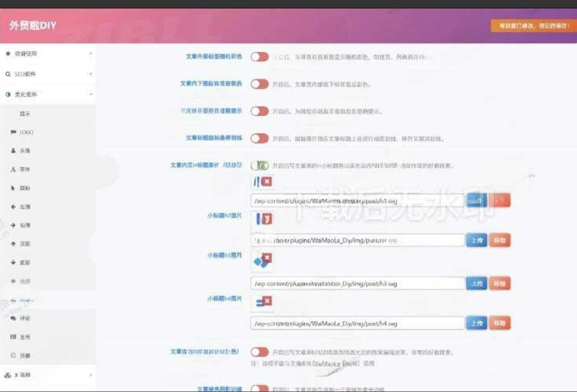Click 移除 for the h4.svg path

coord(500,323)
